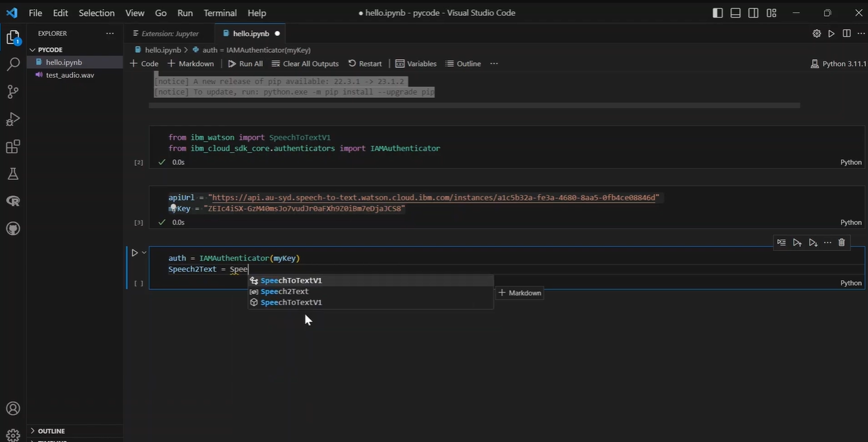Execute cell and below icon in cell toolbar
The image size is (868, 442).
tap(812, 243)
